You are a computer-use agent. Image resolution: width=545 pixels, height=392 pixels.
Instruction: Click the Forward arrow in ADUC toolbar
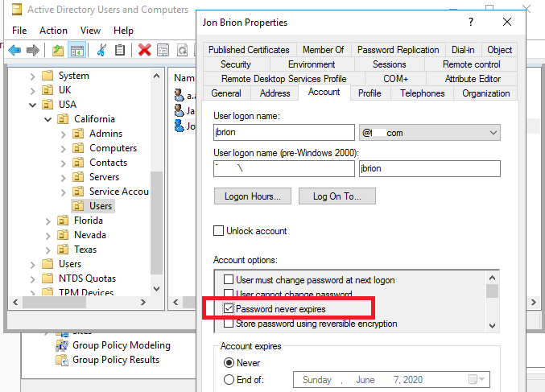(33, 51)
